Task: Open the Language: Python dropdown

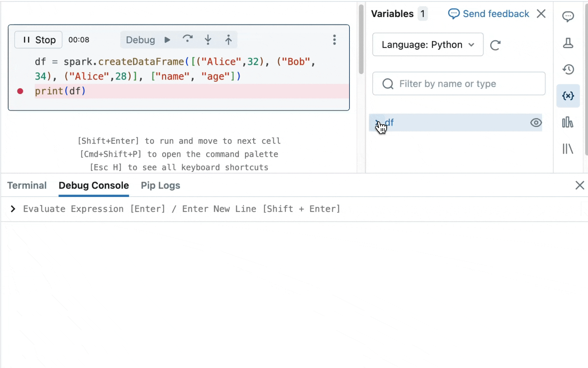Action: coord(428,45)
